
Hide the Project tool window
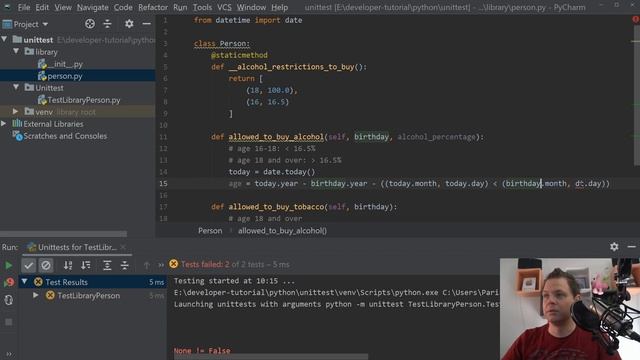pyautogui.click(x=147, y=24)
